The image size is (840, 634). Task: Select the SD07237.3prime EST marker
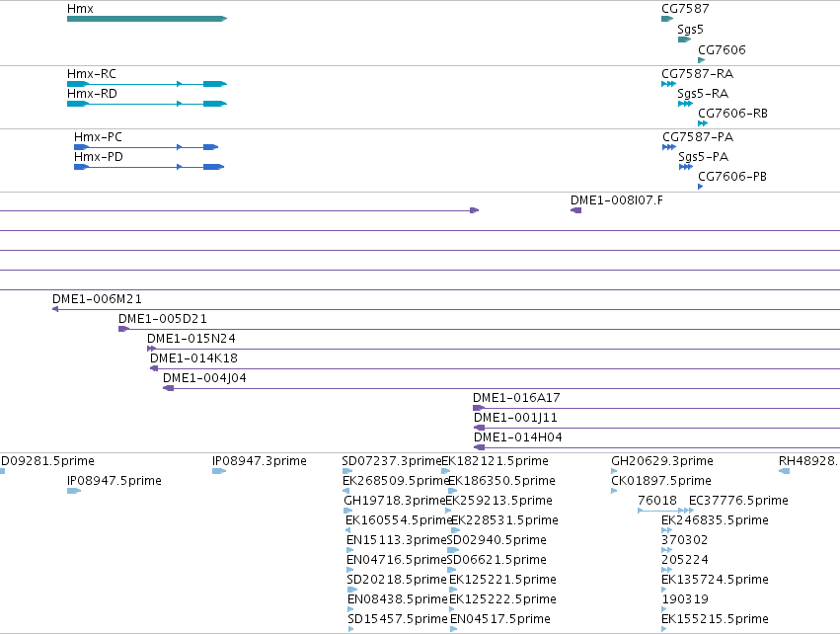(x=347, y=471)
